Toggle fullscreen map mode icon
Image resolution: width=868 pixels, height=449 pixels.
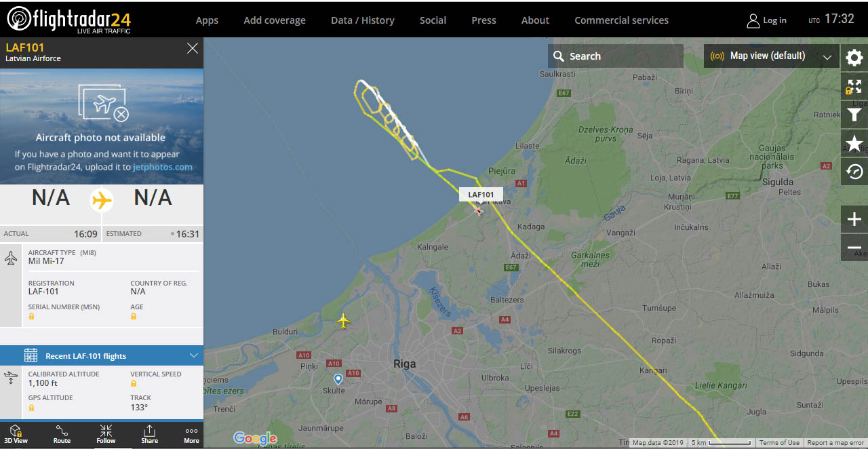pos(854,87)
